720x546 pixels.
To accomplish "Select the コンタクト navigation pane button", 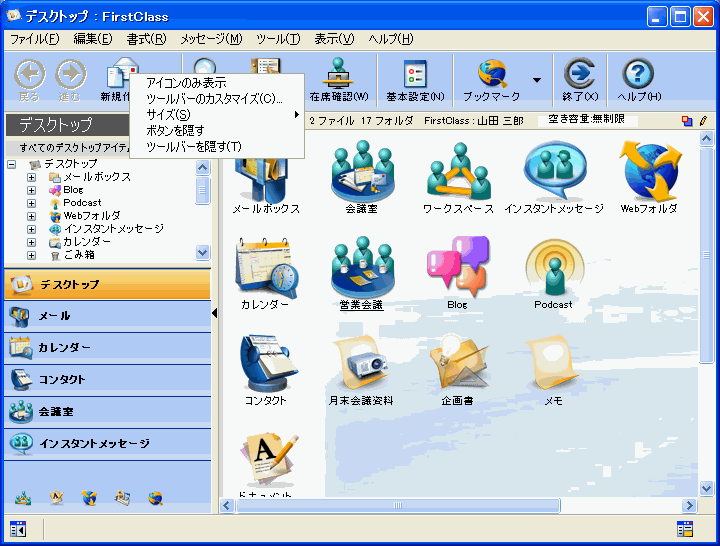I will click(x=105, y=379).
